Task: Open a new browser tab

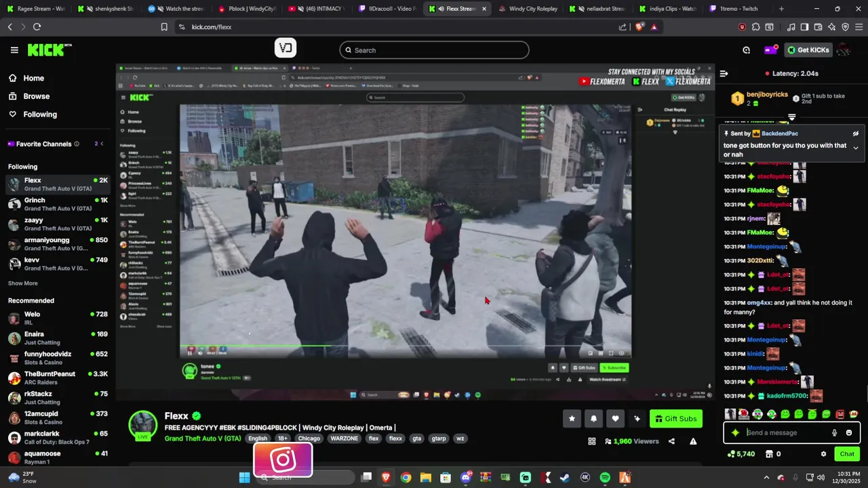Action: click(x=781, y=9)
